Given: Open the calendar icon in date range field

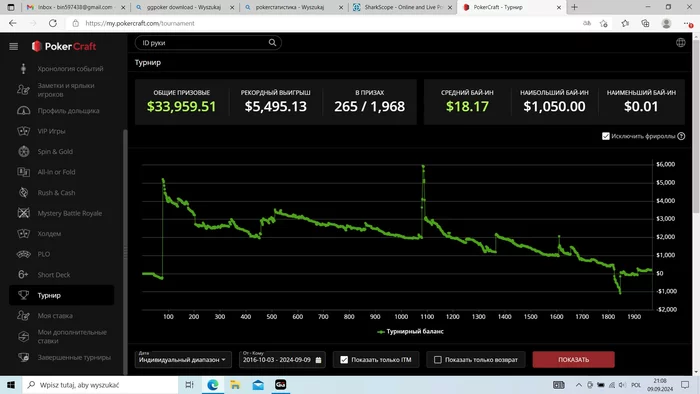Looking at the screenshot, I should click(318, 360).
